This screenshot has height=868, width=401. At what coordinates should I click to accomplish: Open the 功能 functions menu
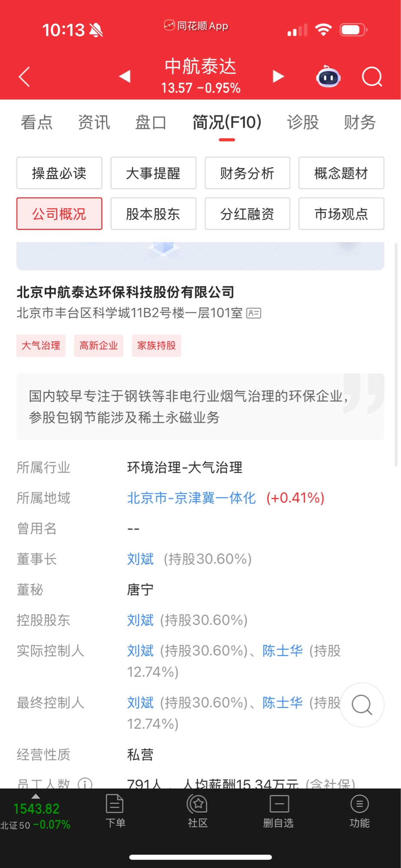359,810
